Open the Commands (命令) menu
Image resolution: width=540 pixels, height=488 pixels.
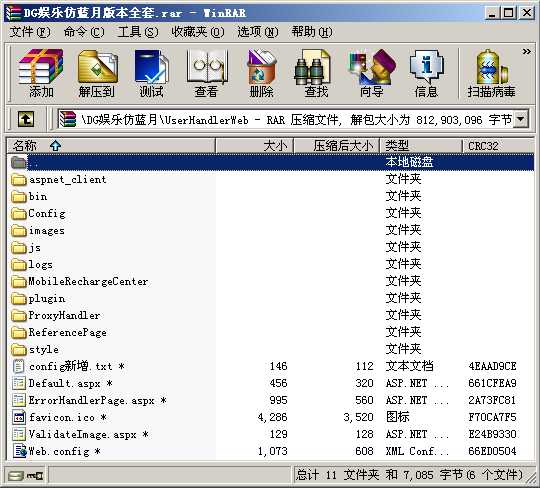(x=84, y=32)
